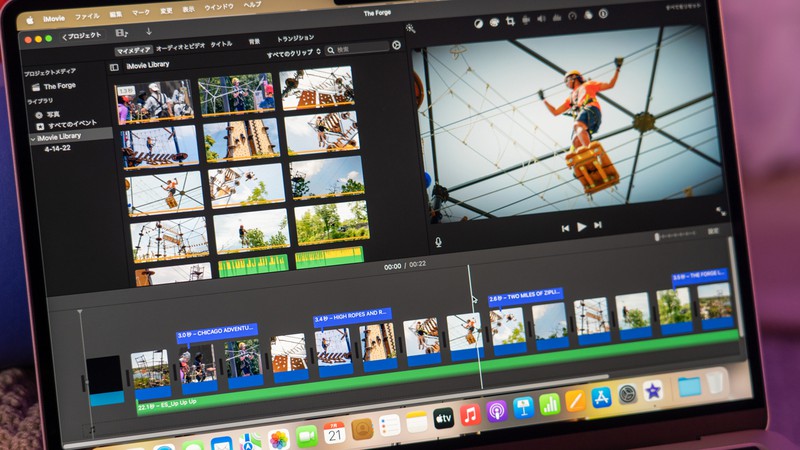Image resolution: width=800 pixels, height=450 pixels.
Task: Select すべてのイベント in the sidebar
Action: 67,124
